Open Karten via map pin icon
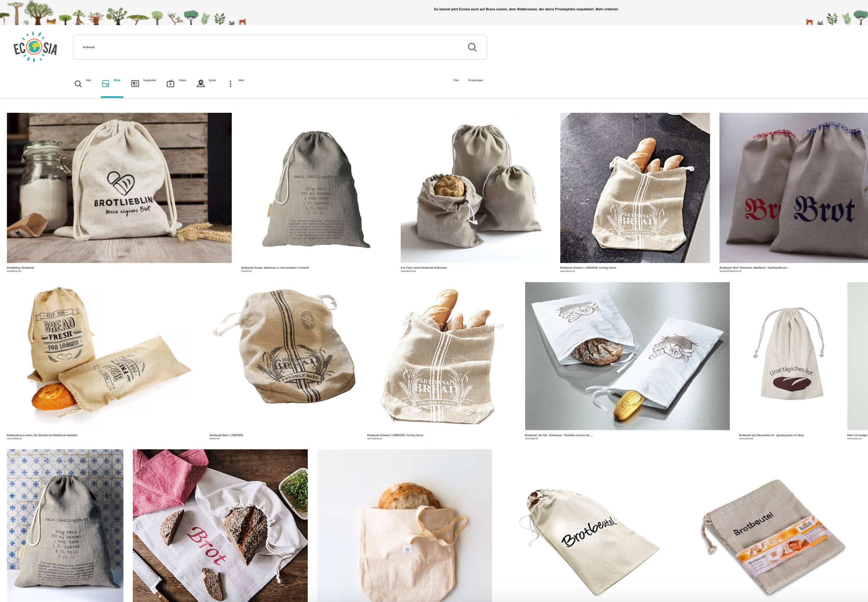The height and width of the screenshot is (602, 868). (x=201, y=84)
